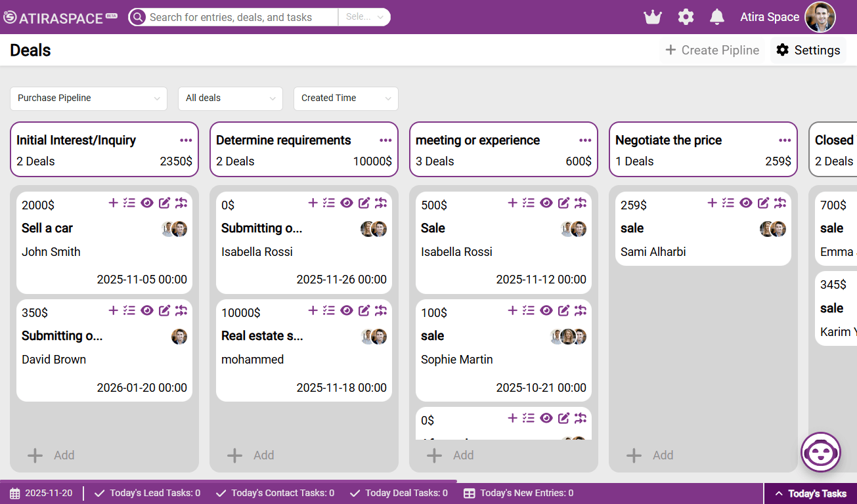This screenshot has width=857, height=504.
Task: Edit the 259$ sale deal by Sami Alharbi
Action: [763, 203]
